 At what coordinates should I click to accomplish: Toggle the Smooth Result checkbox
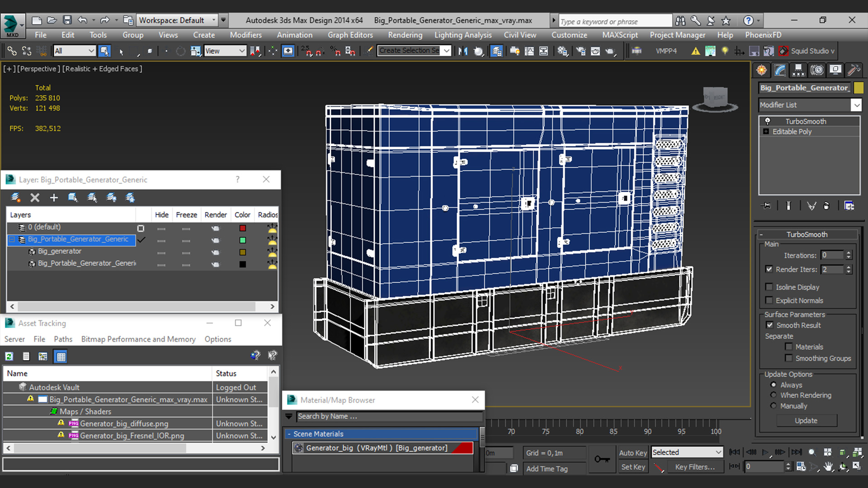pos(769,325)
